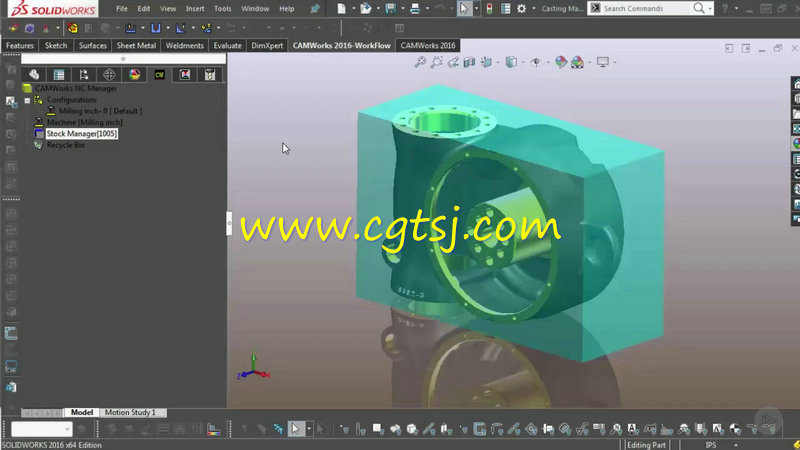The height and width of the screenshot is (450, 800).
Task: Open CAMWorks feature tree CW tab
Action: pos(159,74)
